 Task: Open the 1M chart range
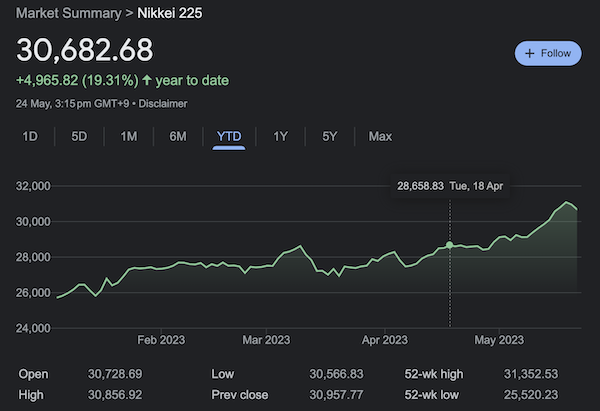point(129,136)
